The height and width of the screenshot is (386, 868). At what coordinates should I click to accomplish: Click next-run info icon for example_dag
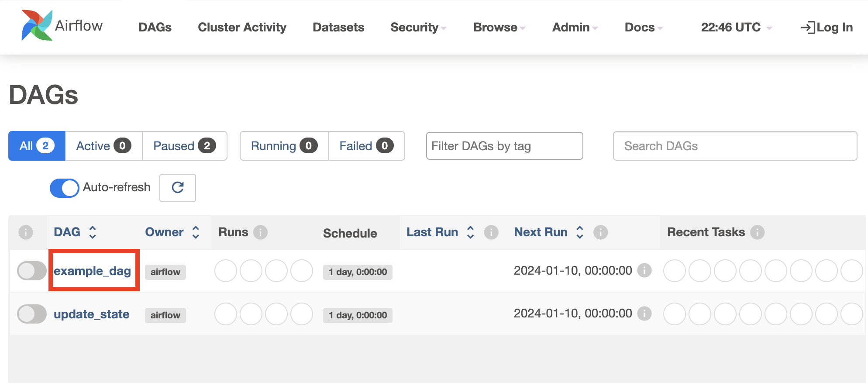coord(644,270)
